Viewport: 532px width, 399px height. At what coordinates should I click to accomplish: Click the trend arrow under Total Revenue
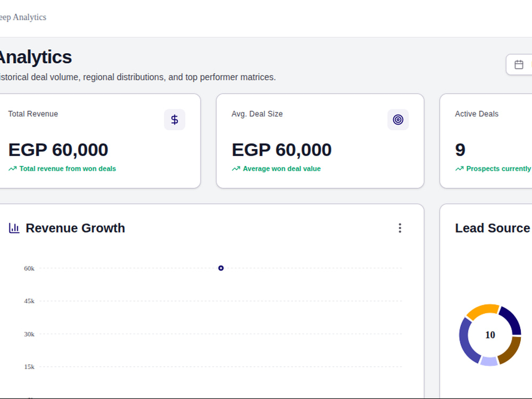tap(13, 169)
